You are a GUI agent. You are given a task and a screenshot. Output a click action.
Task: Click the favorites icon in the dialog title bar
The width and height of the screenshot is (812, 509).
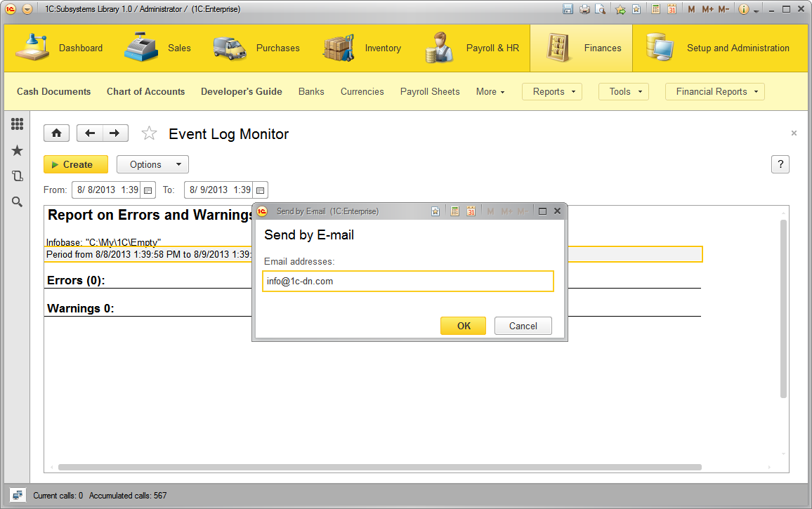tap(436, 211)
